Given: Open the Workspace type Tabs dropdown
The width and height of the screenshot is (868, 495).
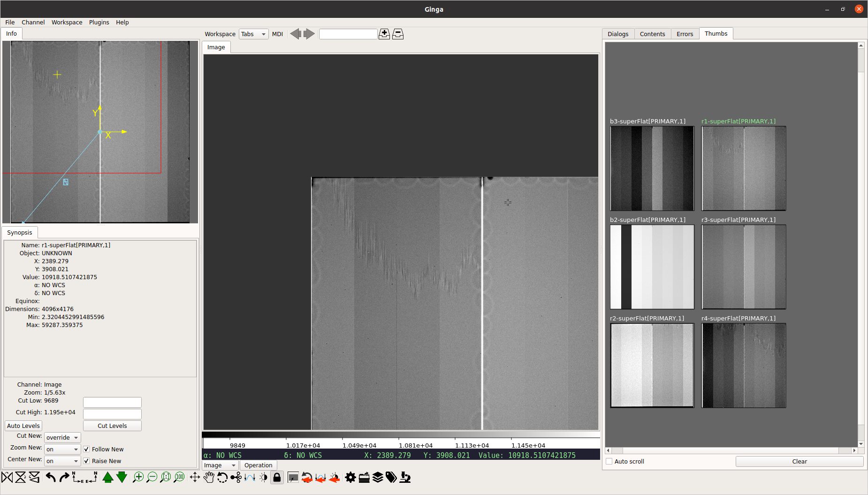Looking at the screenshot, I should (253, 34).
